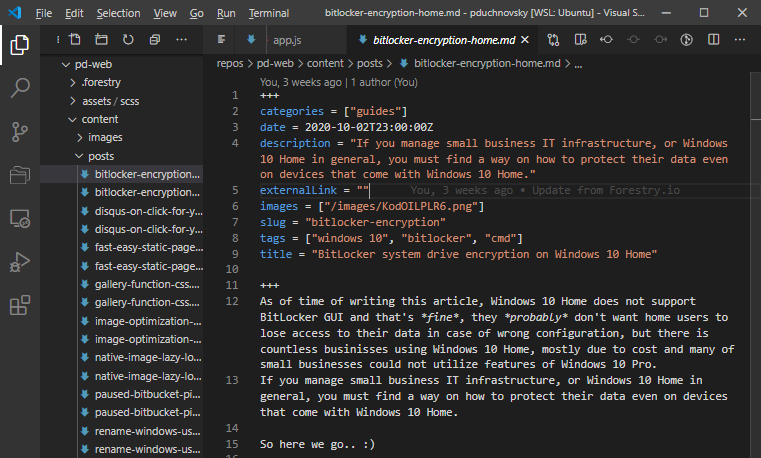Click the New Folder icon in explorer

100,40
